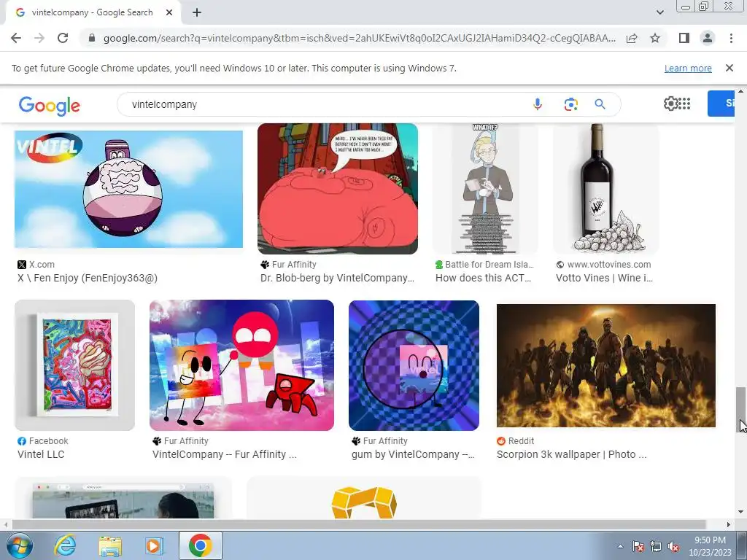Click the X.com source label
Viewport: 747px width, 560px height.
(x=42, y=264)
